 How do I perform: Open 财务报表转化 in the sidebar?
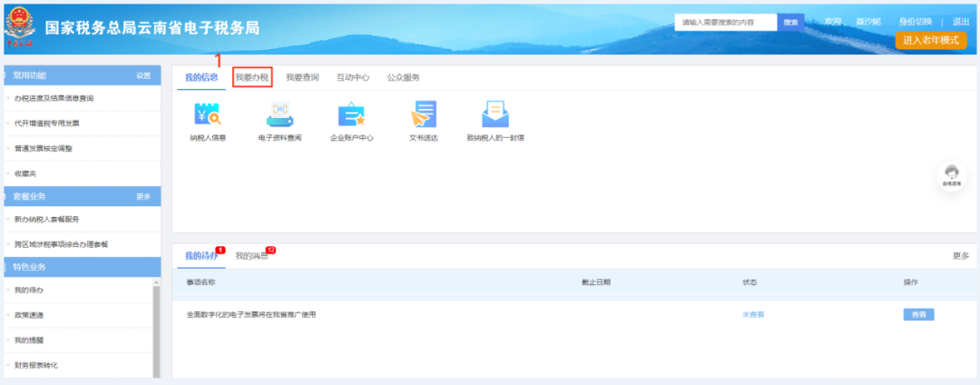coord(35,365)
